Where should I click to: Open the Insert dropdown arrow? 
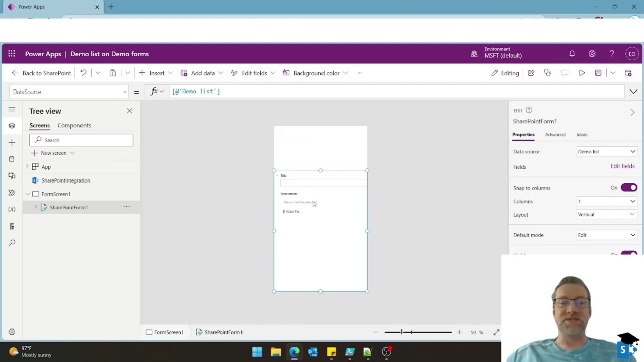click(x=170, y=73)
